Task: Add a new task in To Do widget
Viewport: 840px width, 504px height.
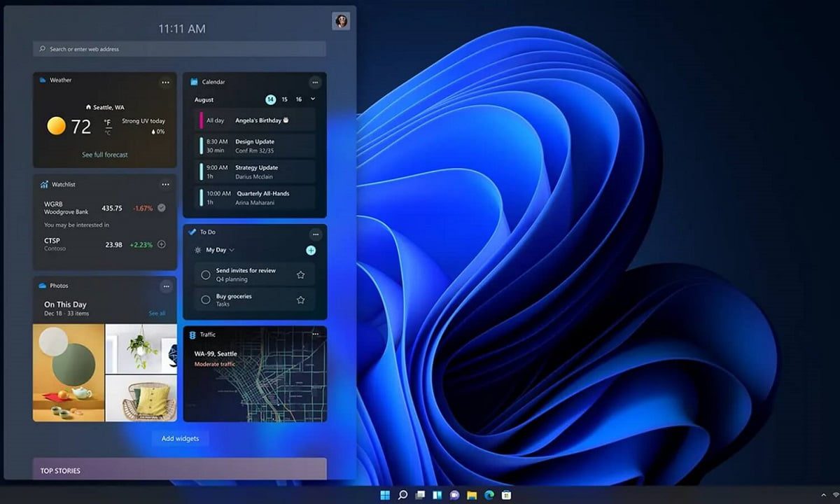Action: click(x=311, y=251)
